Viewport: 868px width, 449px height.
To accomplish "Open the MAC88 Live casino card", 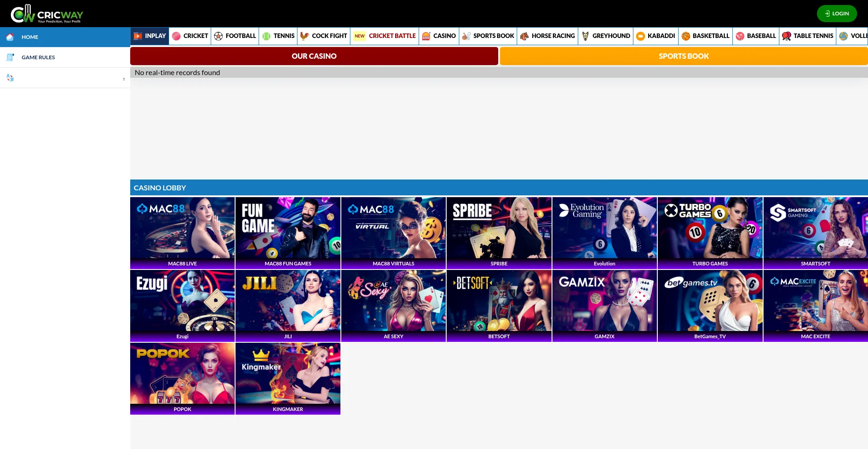I will (183, 233).
